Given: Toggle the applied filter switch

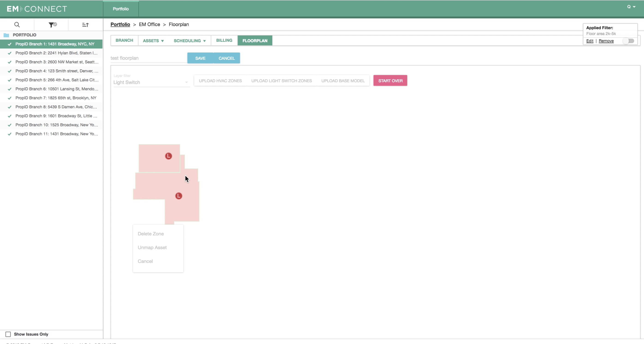Looking at the screenshot, I should point(629,41).
